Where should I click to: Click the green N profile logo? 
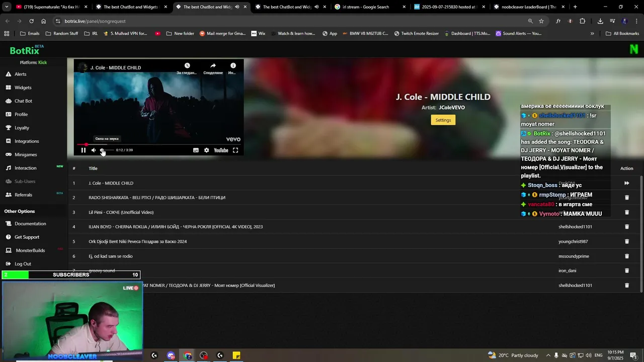click(x=633, y=49)
